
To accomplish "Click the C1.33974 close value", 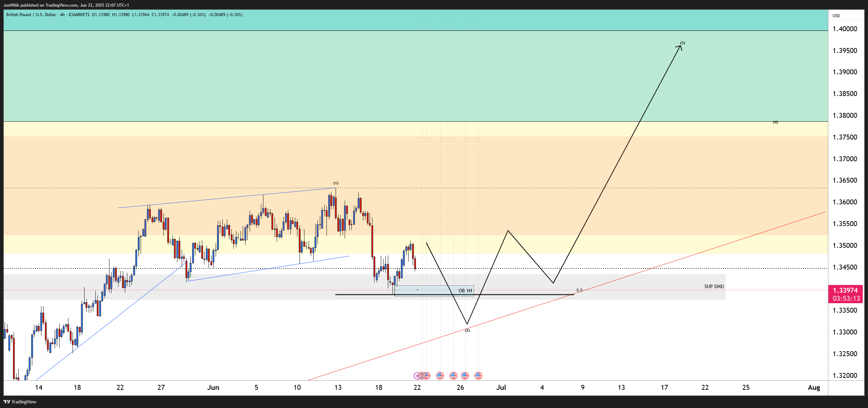I will tap(160, 15).
